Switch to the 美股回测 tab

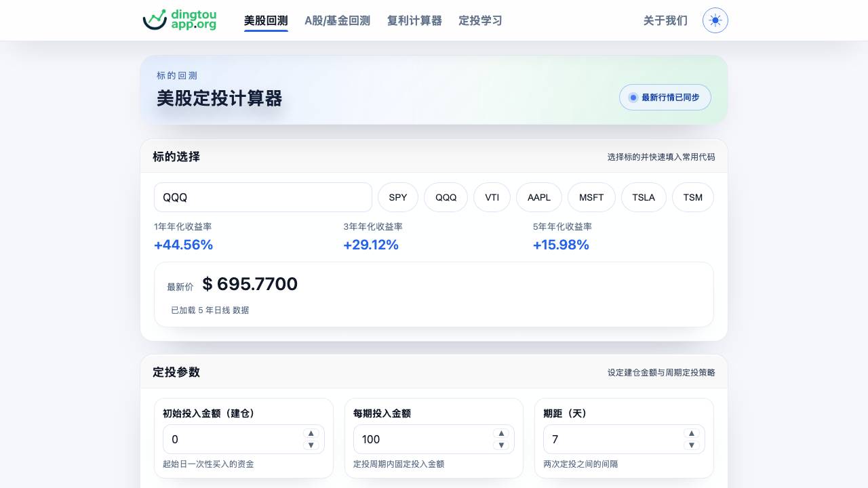[x=266, y=20]
